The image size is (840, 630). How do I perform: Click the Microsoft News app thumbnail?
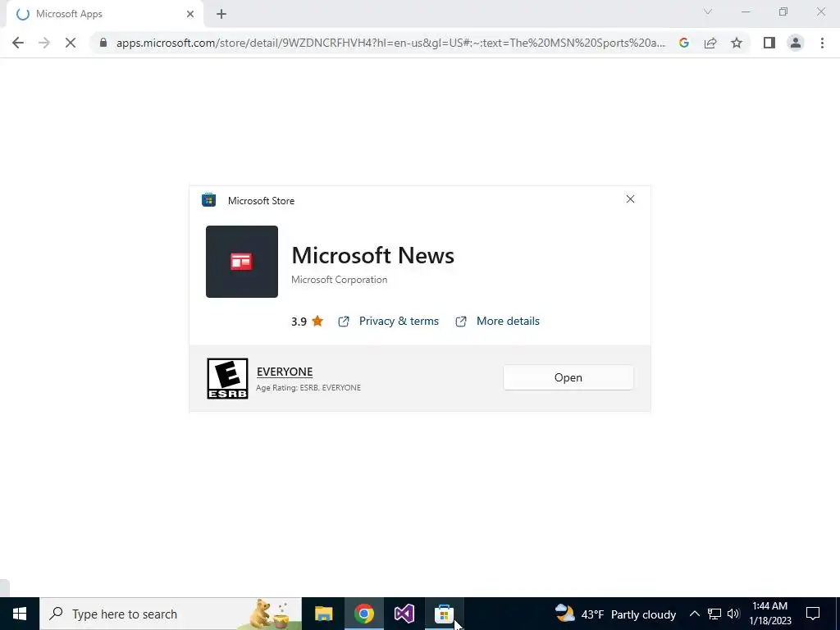pyautogui.click(x=242, y=262)
